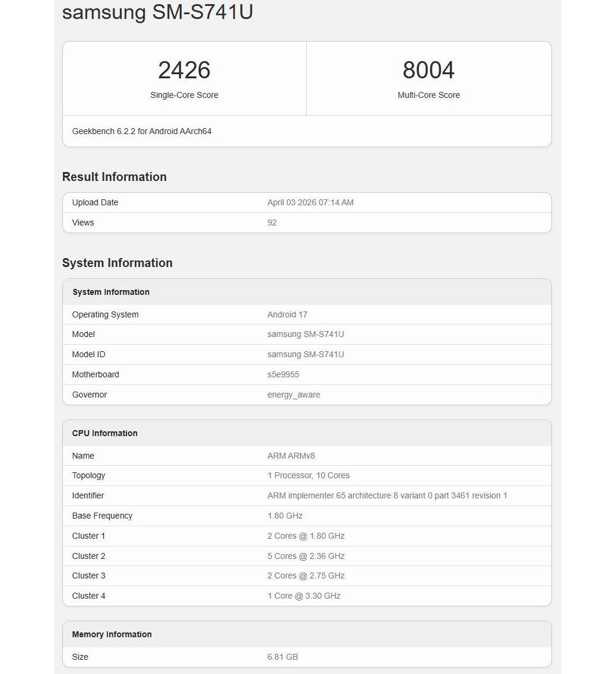Viewport: 616px width, 674px height.
Task: Select the multi-core score 8004
Action: [x=428, y=70]
